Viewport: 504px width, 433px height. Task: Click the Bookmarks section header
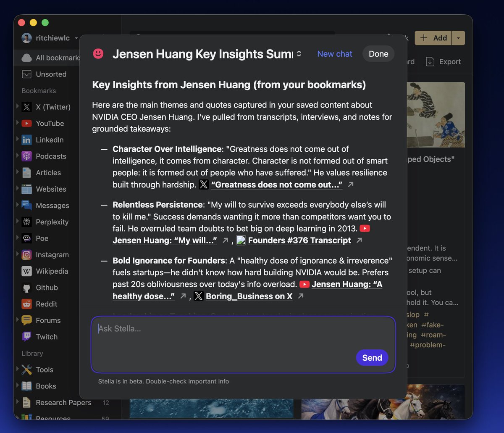[39, 91]
